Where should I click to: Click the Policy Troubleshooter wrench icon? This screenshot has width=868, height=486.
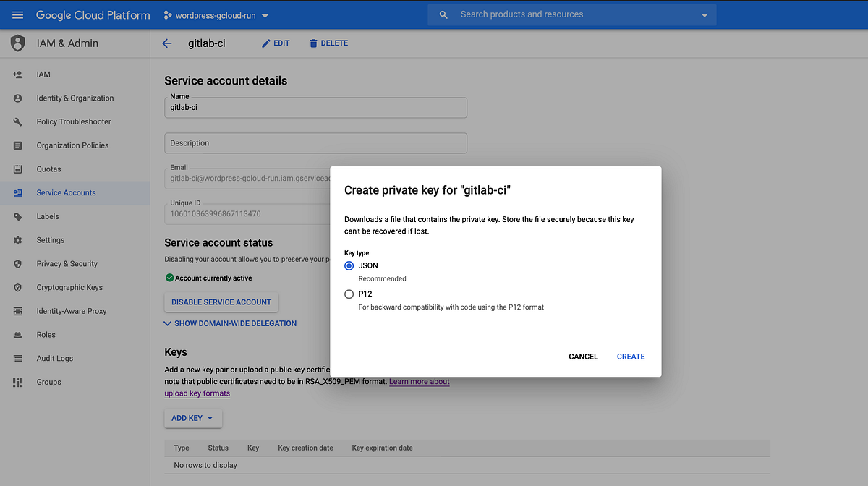click(x=18, y=122)
